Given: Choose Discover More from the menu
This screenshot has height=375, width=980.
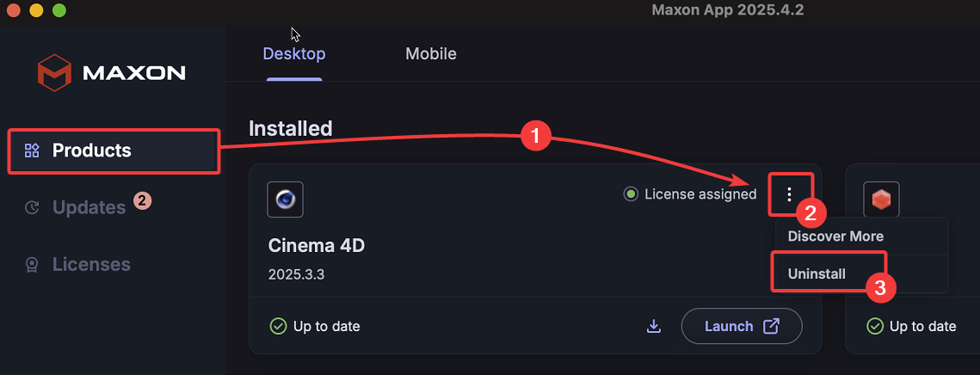Looking at the screenshot, I should point(835,236).
